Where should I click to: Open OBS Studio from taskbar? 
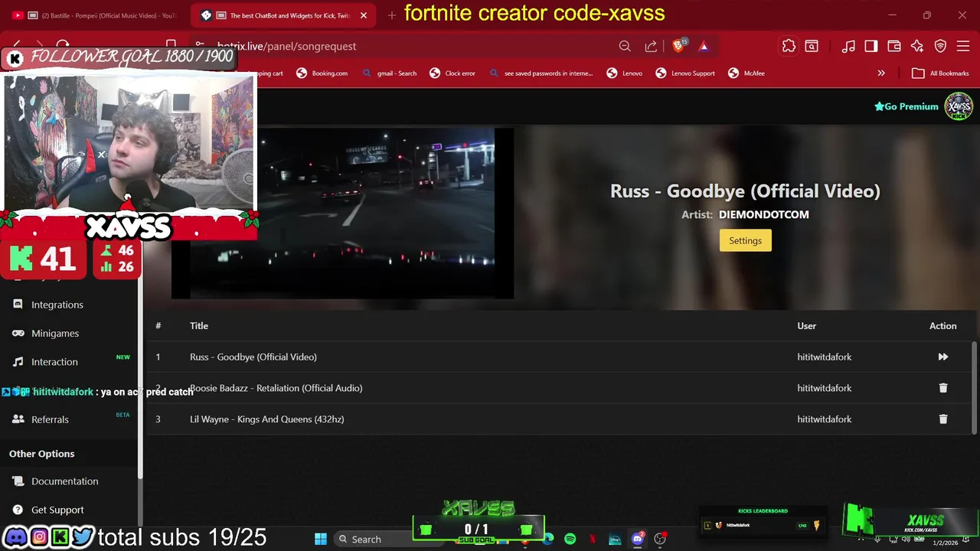point(660,539)
